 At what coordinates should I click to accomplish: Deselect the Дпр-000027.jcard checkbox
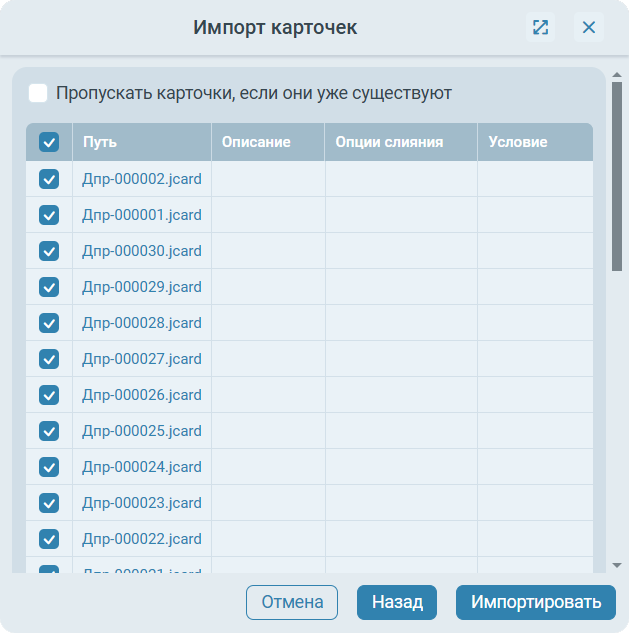tap(49, 359)
